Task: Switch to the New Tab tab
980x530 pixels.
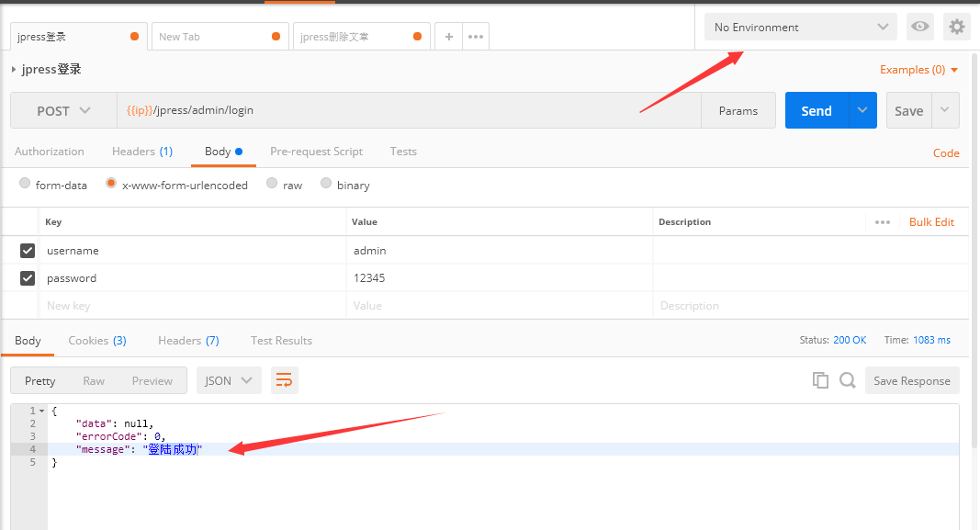Action: (x=220, y=36)
